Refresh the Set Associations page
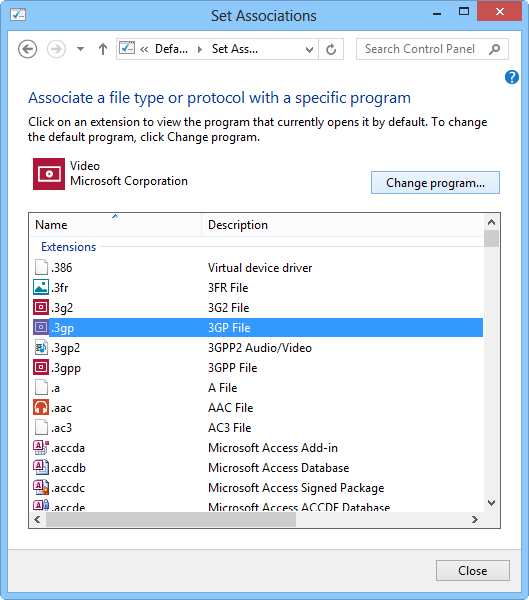The height and width of the screenshot is (600, 529). (x=331, y=49)
